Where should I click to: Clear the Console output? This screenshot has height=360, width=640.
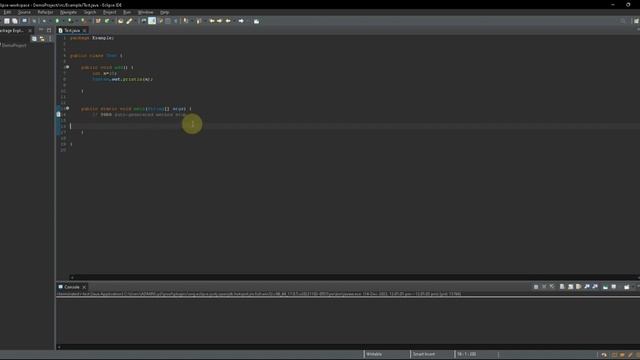(x=562, y=287)
